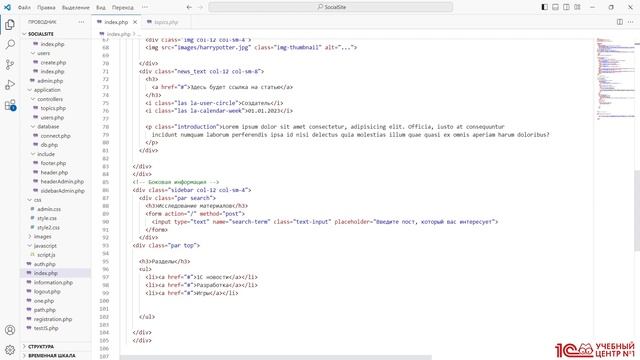
Task: Toggle the bottom panel layout icon
Action: coord(556,7)
